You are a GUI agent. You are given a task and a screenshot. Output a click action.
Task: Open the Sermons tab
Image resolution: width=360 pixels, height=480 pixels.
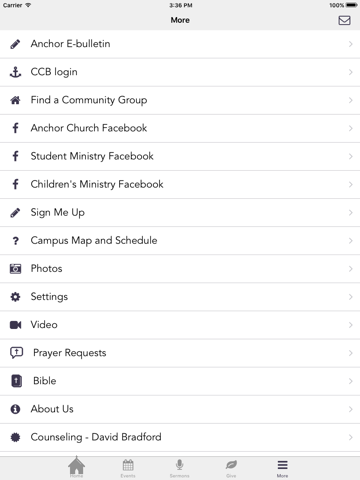pyautogui.click(x=179, y=468)
